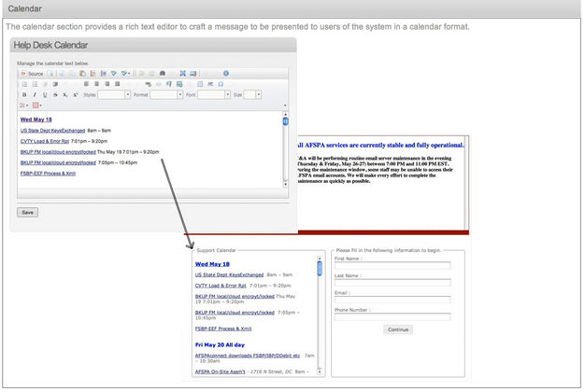The height and width of the screenshot is (392, 585).
Task: Click the superscript icon in toolbar
Action: (75, 94)
